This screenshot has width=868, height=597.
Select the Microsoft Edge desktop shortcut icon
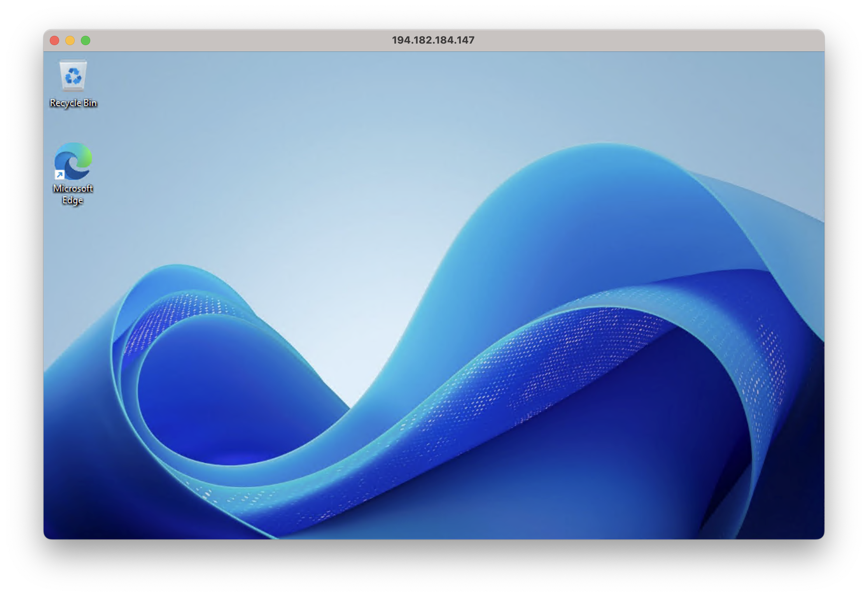73,161
